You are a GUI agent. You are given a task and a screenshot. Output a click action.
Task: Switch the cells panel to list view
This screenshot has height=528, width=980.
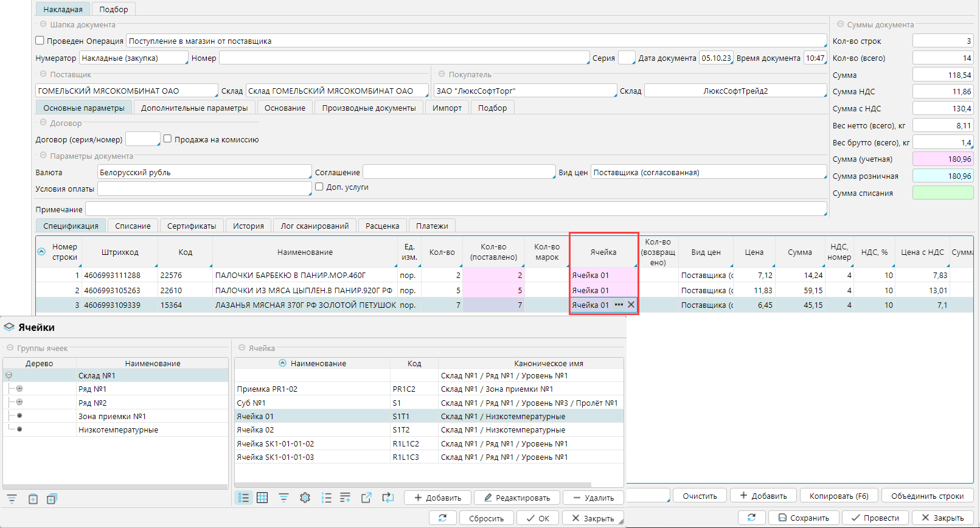tap(244, 498)
